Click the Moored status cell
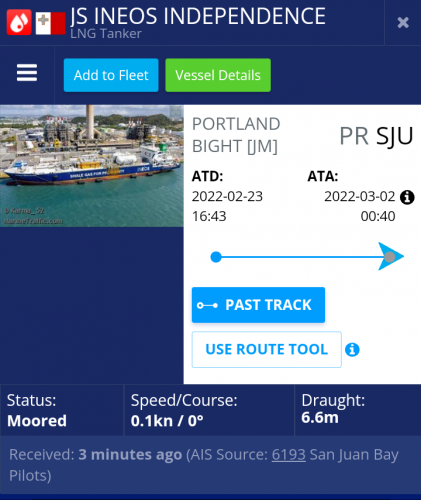Screen dimensions: 421x500 click(62, 410)
